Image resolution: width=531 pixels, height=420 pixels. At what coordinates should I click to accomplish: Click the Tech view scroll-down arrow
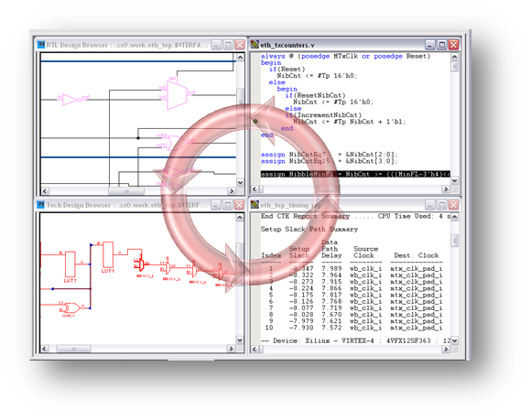pyautogui.click(x=240, y=340)
